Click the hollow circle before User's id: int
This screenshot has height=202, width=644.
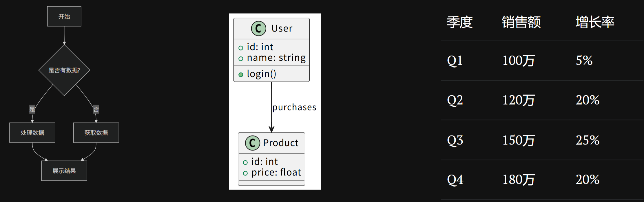click(241, 48)
